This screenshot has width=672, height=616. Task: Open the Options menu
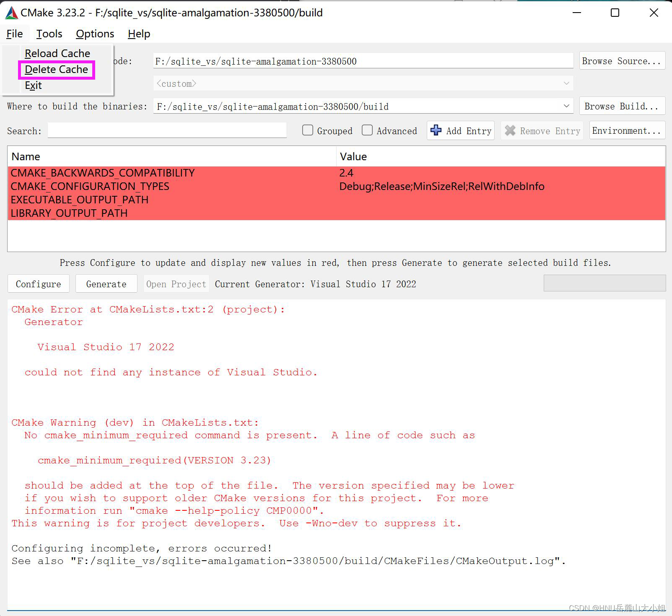tap(95, 34)
